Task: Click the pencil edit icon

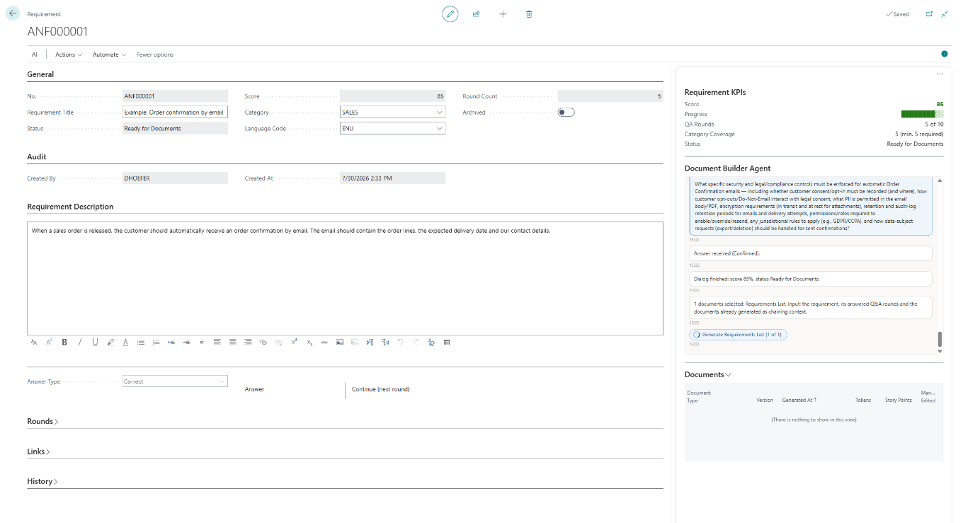Action: tap(450, 14)
